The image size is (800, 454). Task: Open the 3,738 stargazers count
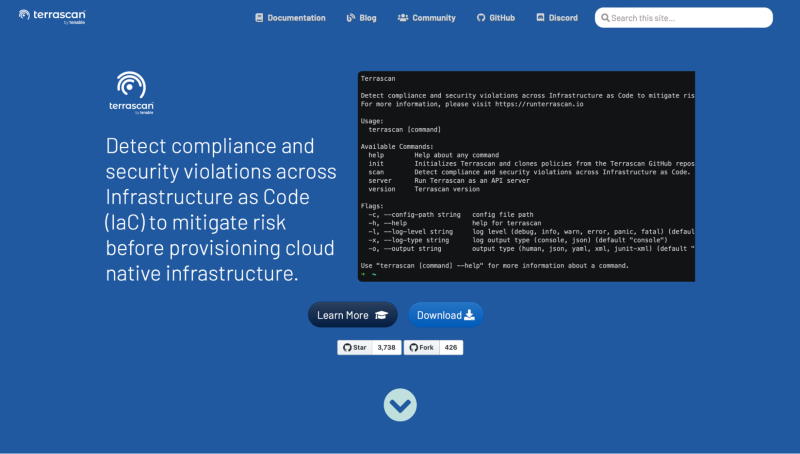387,347
